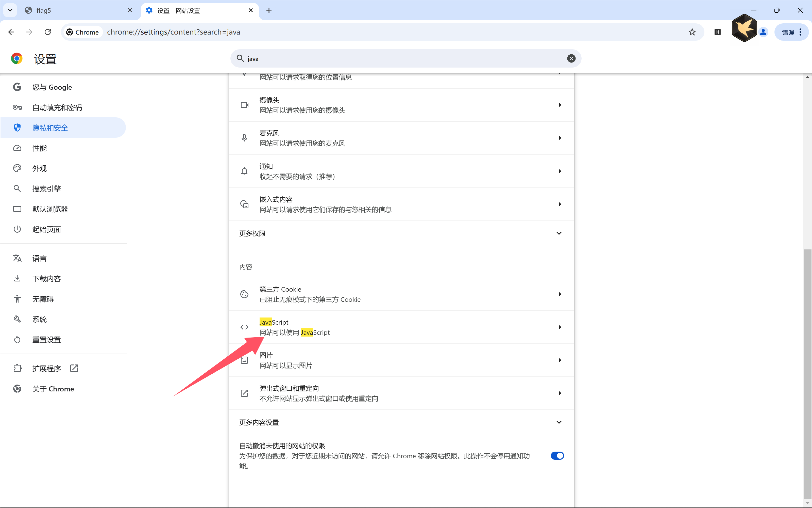Open the JavaScript content settings

tap(402, 327)
